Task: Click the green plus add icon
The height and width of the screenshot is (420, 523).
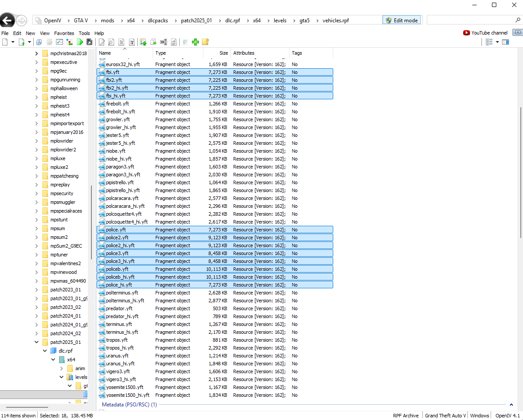Action: click(x=195, y=42)
